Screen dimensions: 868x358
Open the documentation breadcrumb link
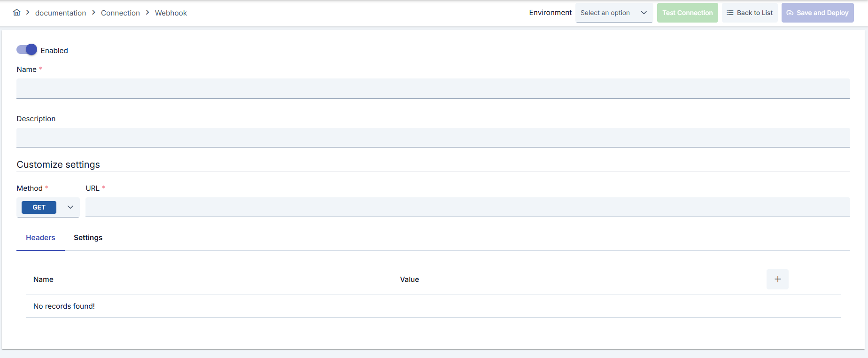point(61,13)
